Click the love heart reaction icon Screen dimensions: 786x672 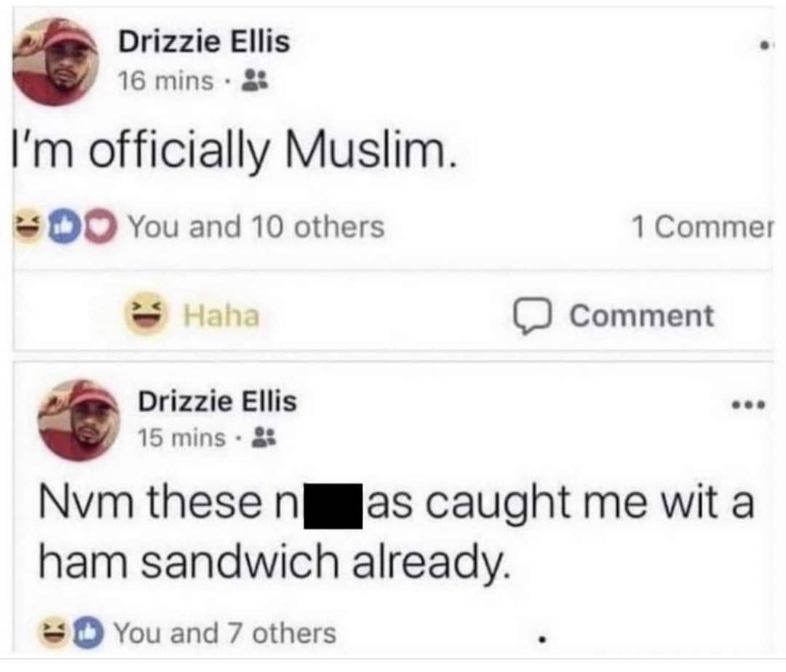coord(103,227)
